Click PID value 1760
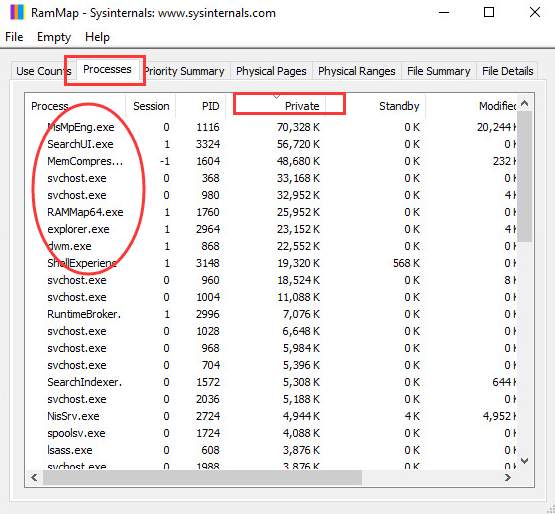 pos(208,212)
